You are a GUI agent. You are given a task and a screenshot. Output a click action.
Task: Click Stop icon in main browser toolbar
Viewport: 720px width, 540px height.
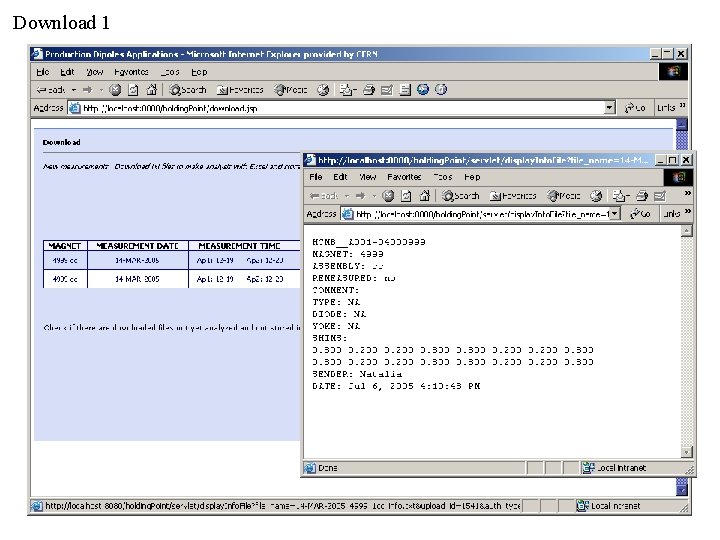pos(115,90)
